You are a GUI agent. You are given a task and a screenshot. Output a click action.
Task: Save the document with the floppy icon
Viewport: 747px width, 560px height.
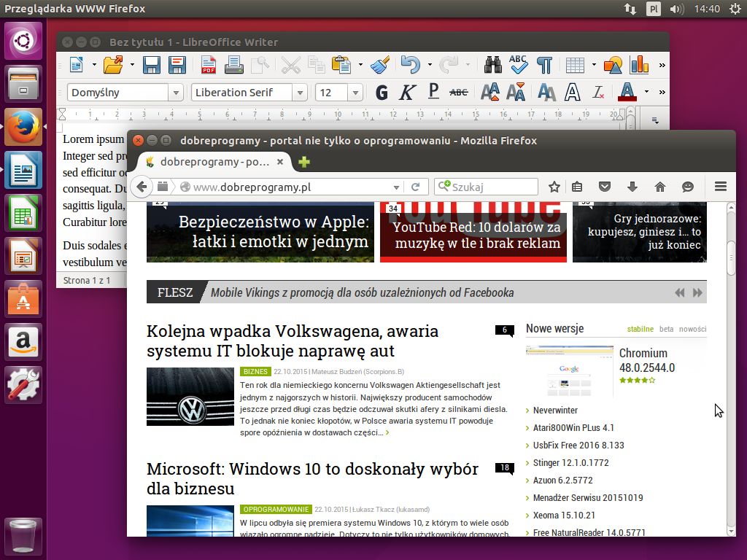coord(152,65)
